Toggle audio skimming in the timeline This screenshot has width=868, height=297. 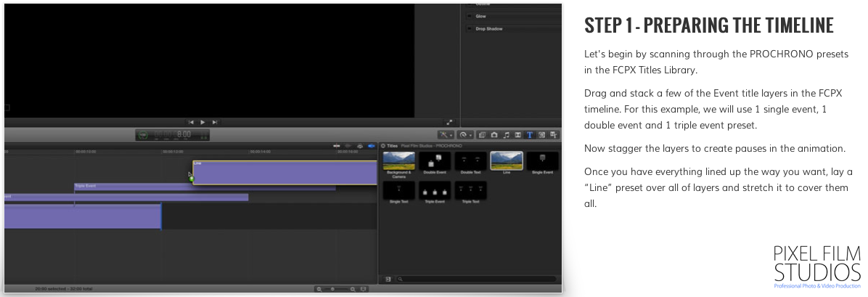point(348,146)
